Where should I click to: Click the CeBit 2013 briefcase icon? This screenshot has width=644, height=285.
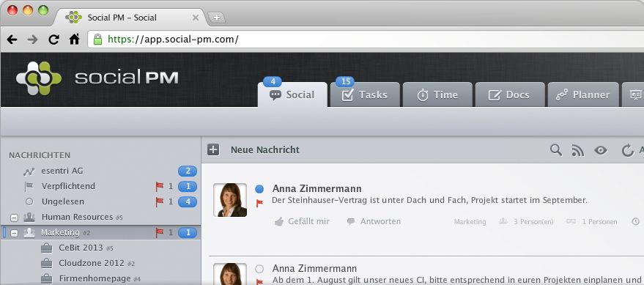pos(47,248)
